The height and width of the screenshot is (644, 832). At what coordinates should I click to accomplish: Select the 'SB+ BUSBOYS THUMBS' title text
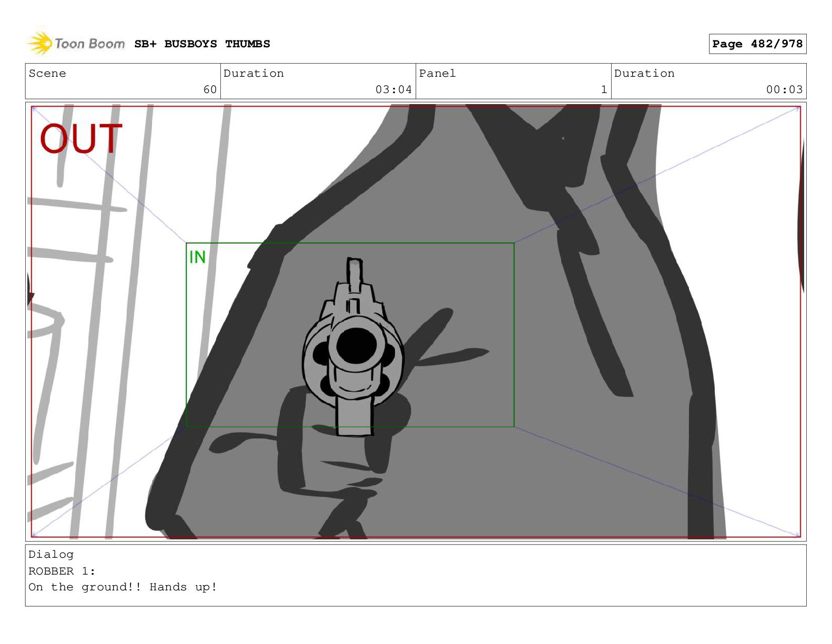(202, 44)
